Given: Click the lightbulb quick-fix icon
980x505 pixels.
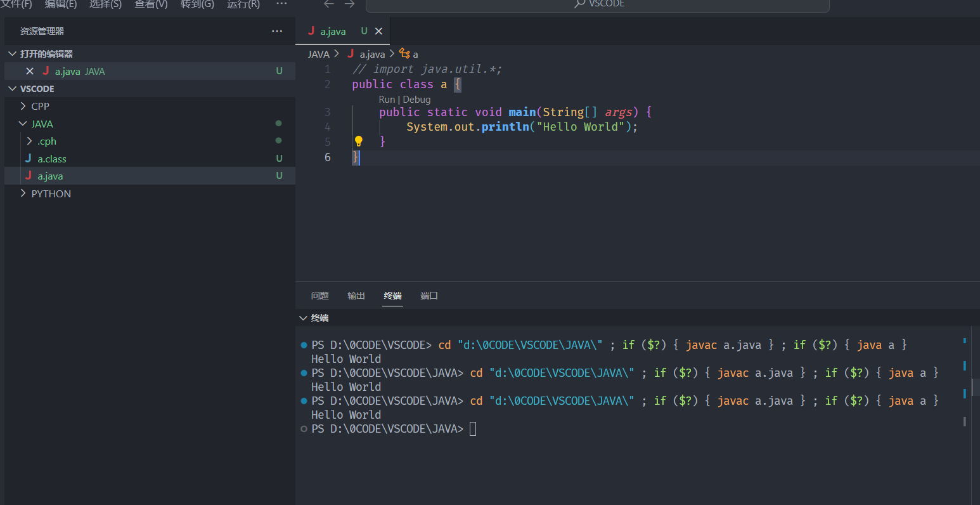Looking at the screenshot, I should [x=358, y=141].
